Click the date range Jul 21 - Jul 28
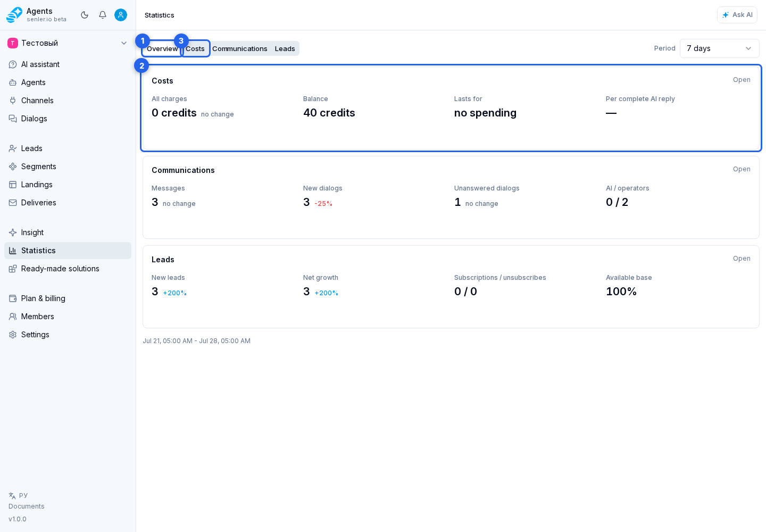Screen dimensions: 766x532 pos(196,341)
